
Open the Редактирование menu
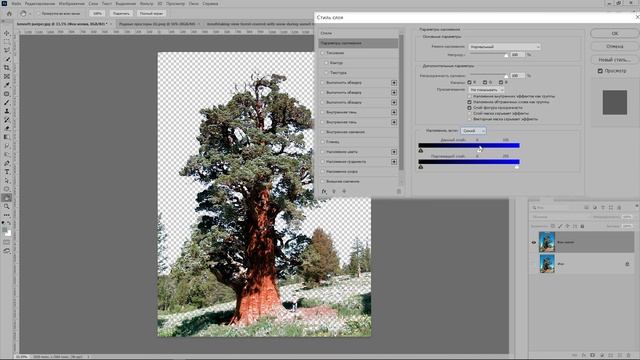(40, 4)
